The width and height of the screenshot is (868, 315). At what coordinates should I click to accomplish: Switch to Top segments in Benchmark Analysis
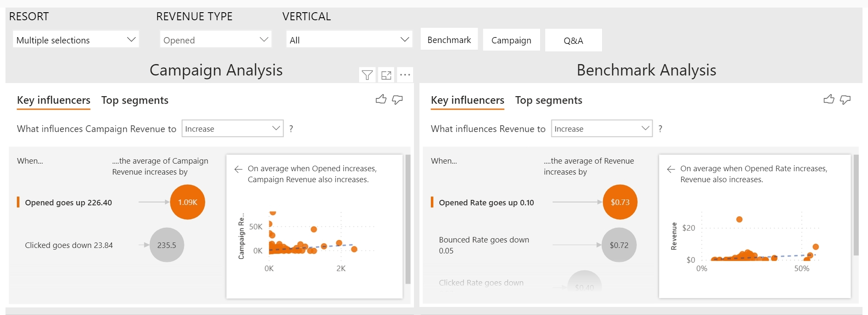click(549, 100)
